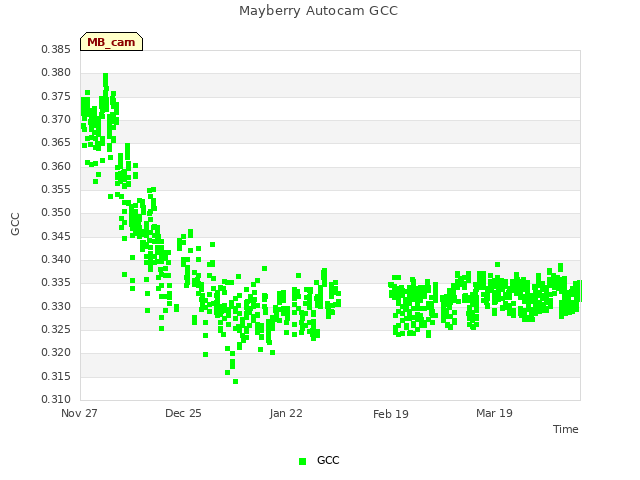Click the Mar 19 x-axis label

tap(494, 413)
